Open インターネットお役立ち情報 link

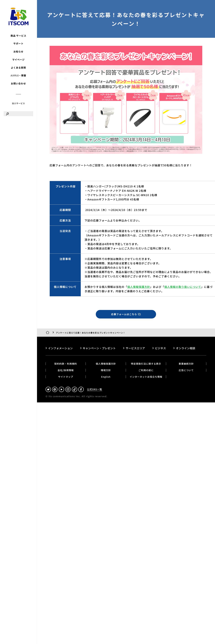coord(146,377)
